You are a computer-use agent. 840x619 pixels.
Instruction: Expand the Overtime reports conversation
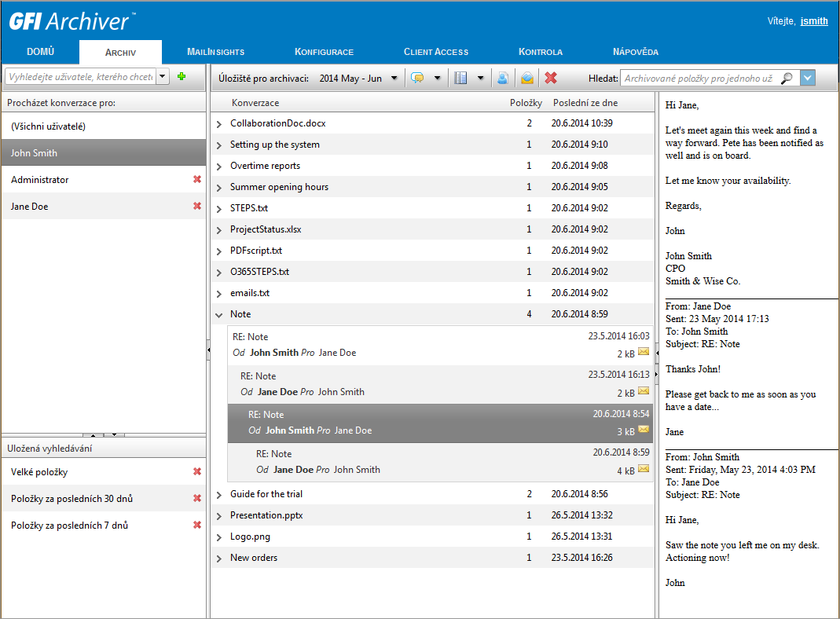click(x=219, y=167)
